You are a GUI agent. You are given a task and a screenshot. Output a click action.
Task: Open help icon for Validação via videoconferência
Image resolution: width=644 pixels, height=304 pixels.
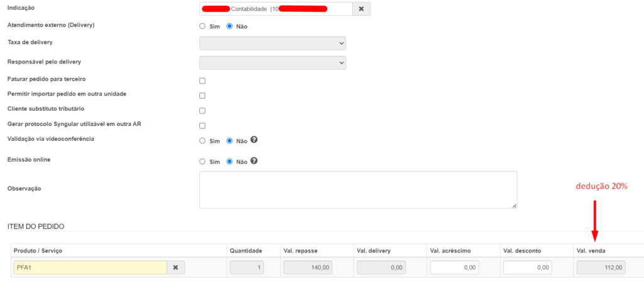click(254, 140)
